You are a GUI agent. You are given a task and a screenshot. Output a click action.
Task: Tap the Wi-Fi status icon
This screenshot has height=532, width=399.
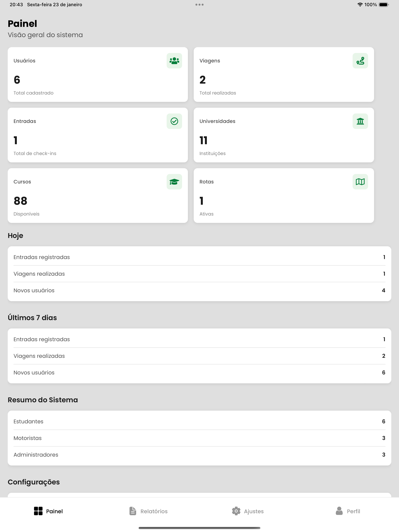point(360,5)
